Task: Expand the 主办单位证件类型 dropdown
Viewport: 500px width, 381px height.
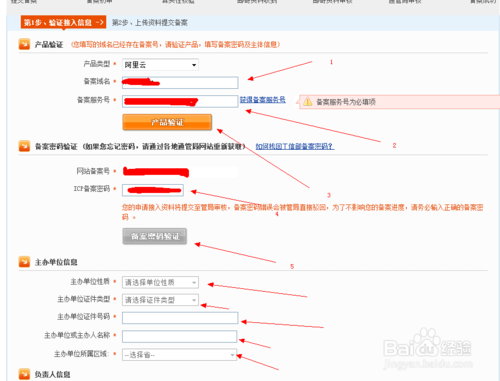Action: (x=160, y=300)
